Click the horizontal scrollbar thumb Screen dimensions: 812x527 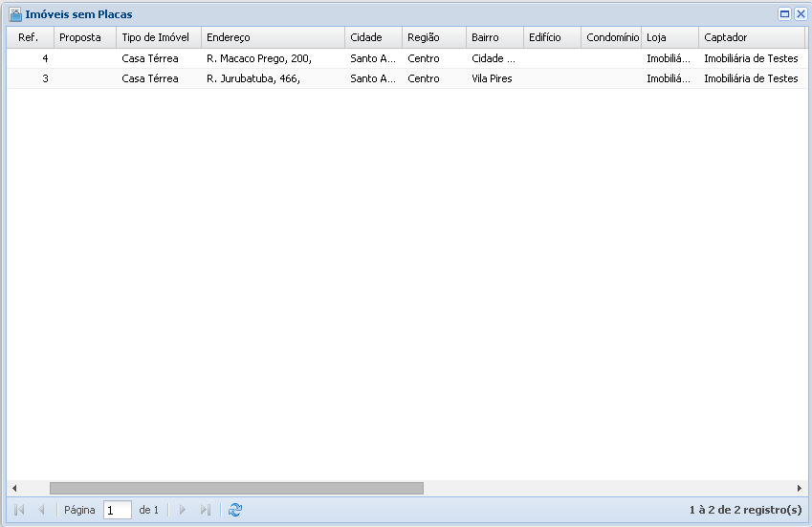click(x=235, y=488)
